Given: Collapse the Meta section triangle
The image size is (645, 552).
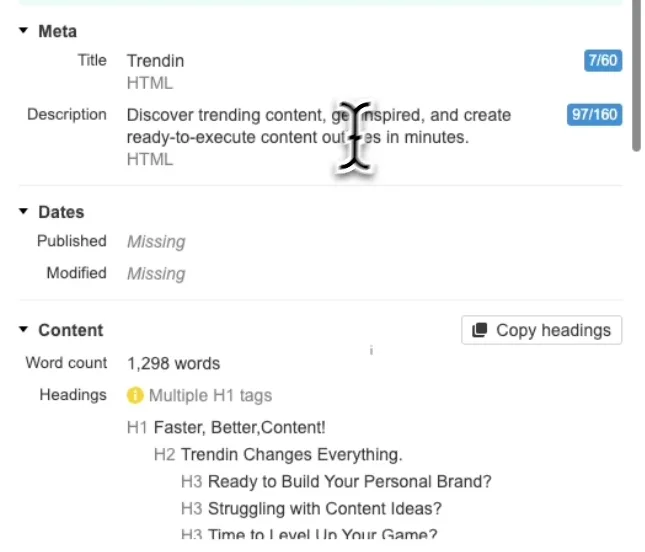Looking at the screenshot, I should click(x=23, y=30).
